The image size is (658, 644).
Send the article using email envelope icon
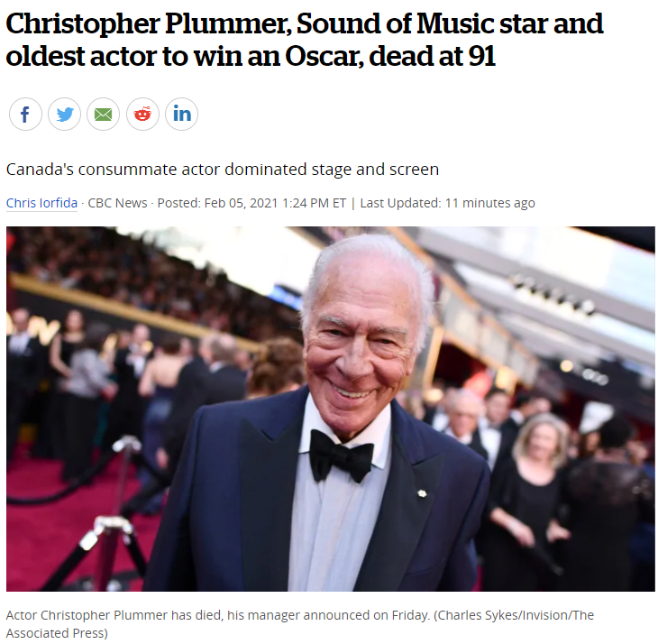[104, 115]
